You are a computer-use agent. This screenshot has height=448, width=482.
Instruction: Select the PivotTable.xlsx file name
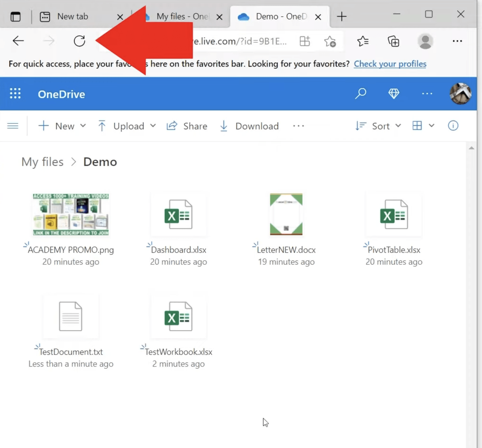(394, 250)
